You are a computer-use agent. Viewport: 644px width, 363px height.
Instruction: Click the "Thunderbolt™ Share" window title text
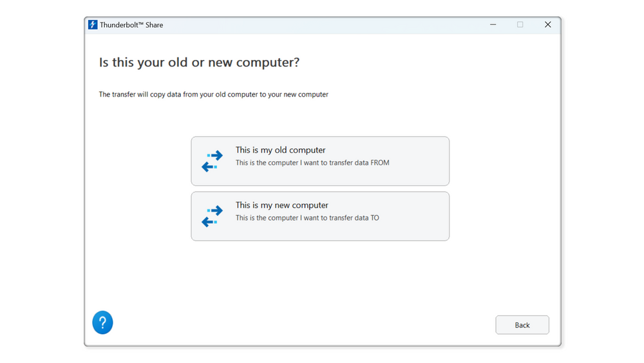pyautogui.click(x=131, y=25)
